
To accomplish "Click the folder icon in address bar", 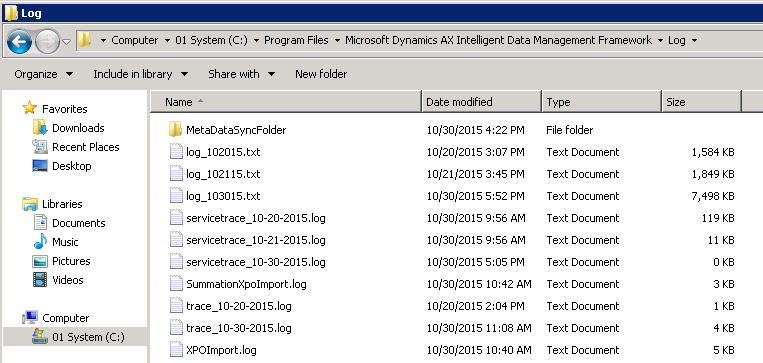I will pyautogui.click(x=85, y=39).
